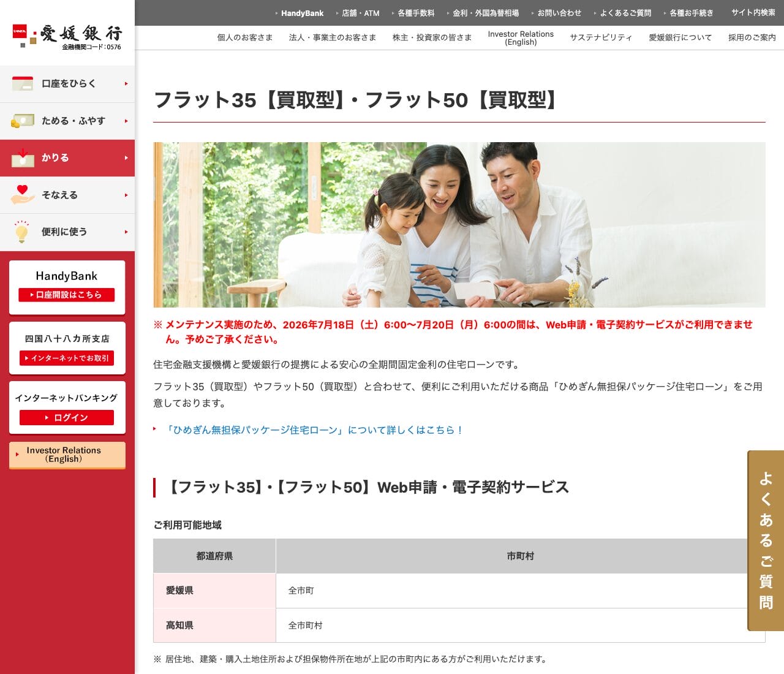This screenshot has height=674, width=784.
Task: Select サステナビリティ tab
Action: coord(601,37)
